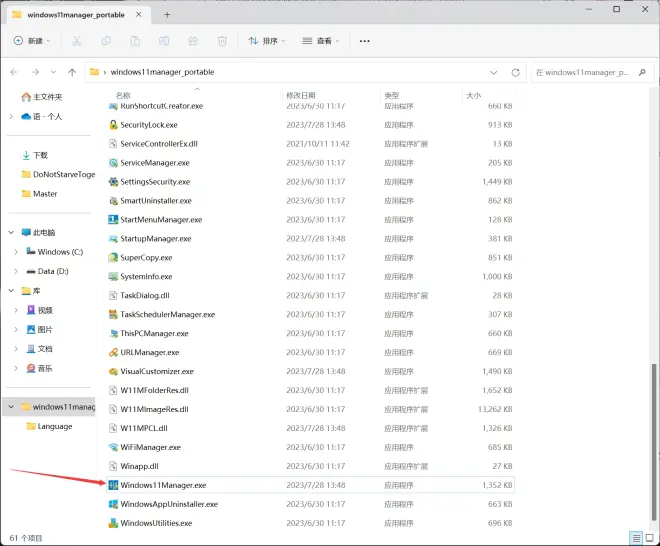Image resolution: width=660 pixels, height=546 pixels.
Task: Click the Cut toolbar icon
Action: pos(77,41)
